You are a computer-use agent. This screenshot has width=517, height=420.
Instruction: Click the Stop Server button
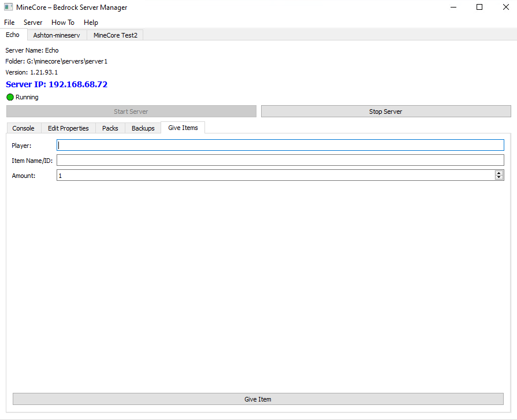point(386,111)
